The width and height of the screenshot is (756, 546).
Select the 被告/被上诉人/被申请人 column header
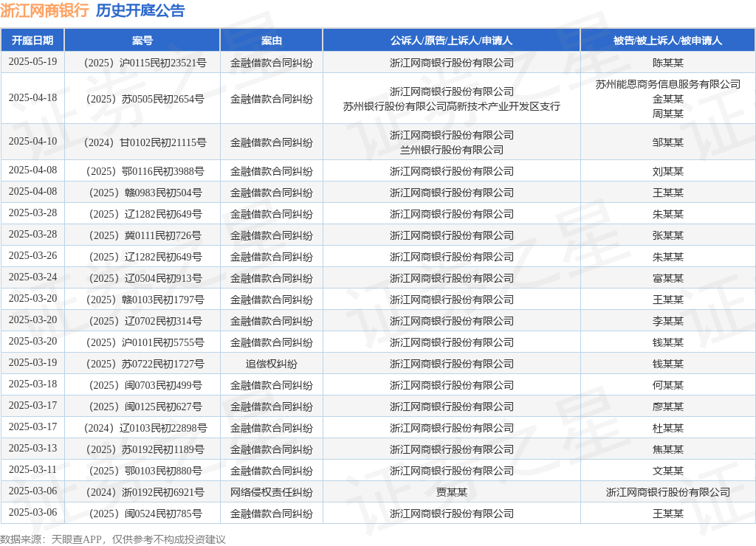(667, 41)
